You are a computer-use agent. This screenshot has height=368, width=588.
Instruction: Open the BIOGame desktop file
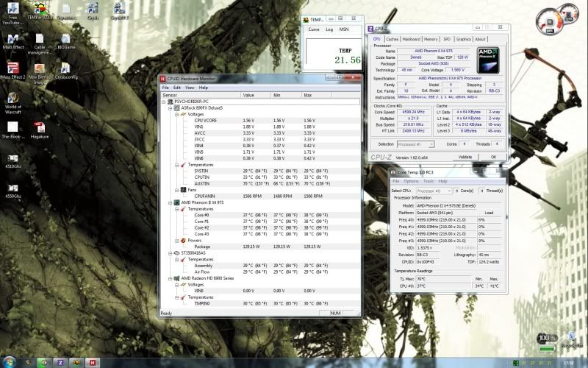click(x=66, y=41)
